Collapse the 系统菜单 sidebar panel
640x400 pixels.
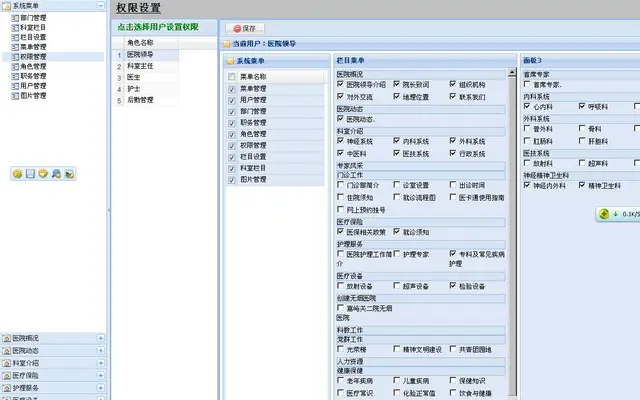pyautogui.click(x=100, y=5)
